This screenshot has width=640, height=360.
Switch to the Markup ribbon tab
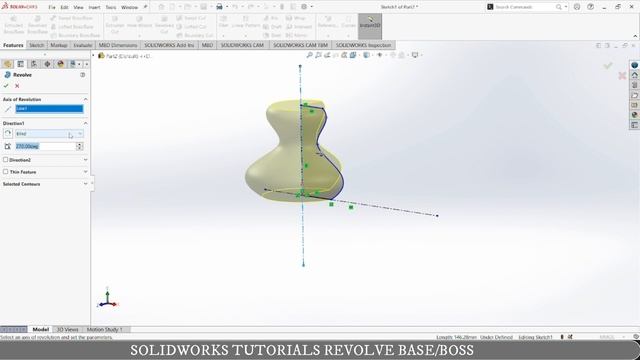click(58, 45)
